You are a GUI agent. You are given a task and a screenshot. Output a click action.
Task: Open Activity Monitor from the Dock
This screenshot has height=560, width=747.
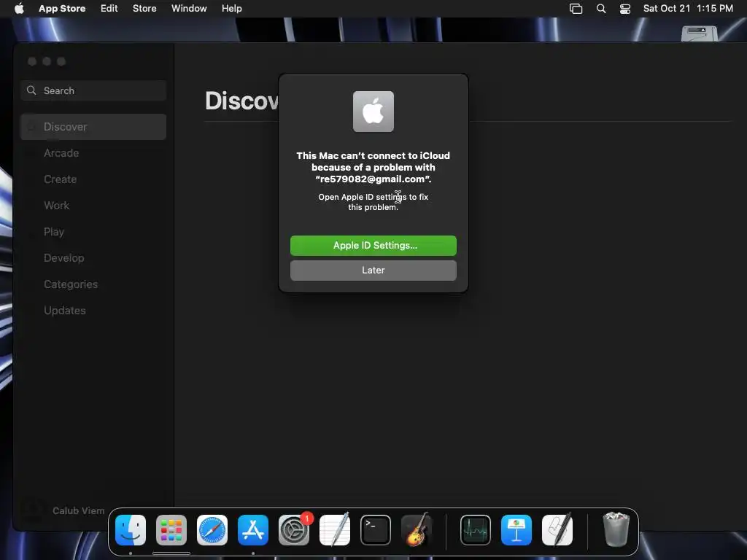pos(476,530)
